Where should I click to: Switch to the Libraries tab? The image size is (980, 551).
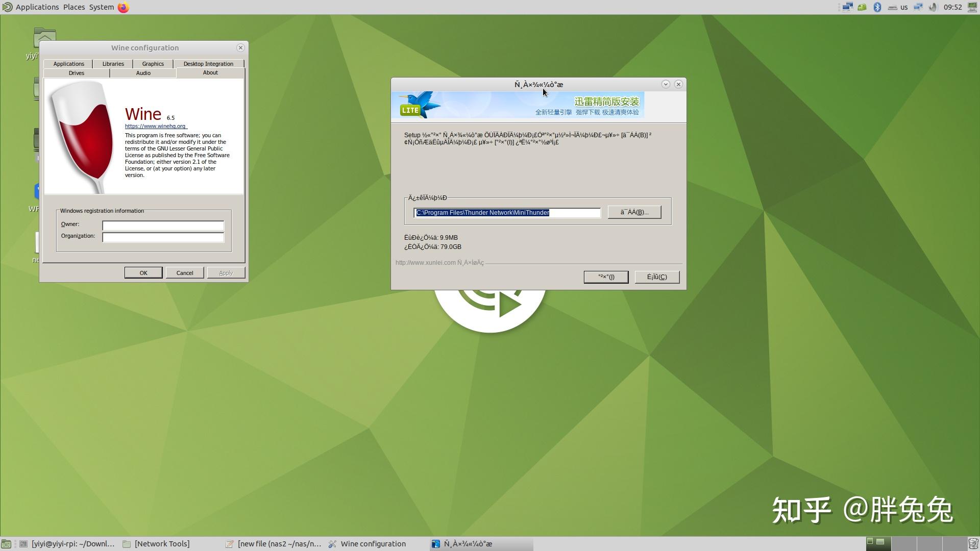[112, 63]
